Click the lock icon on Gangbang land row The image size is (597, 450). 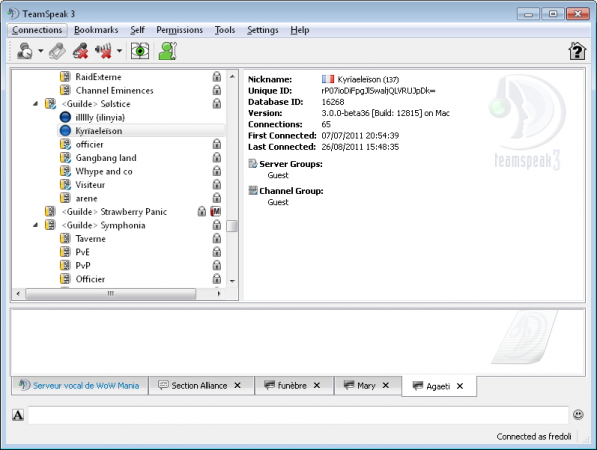click(x=217, y=158)
